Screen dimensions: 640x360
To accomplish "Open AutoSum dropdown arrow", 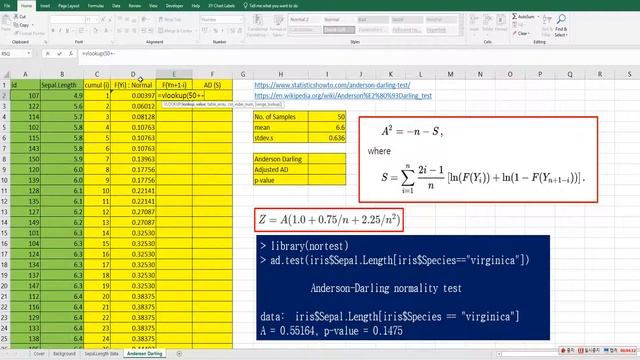I will coord(538,17).
